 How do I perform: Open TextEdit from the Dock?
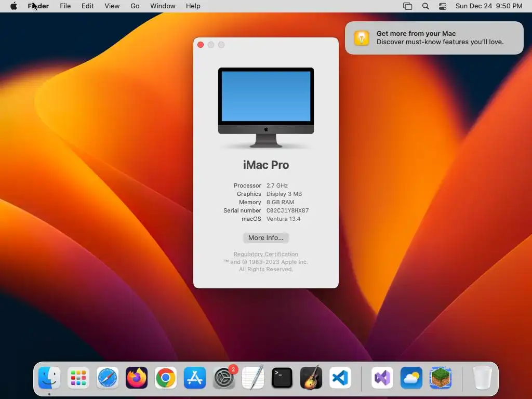tap(253, 378)
